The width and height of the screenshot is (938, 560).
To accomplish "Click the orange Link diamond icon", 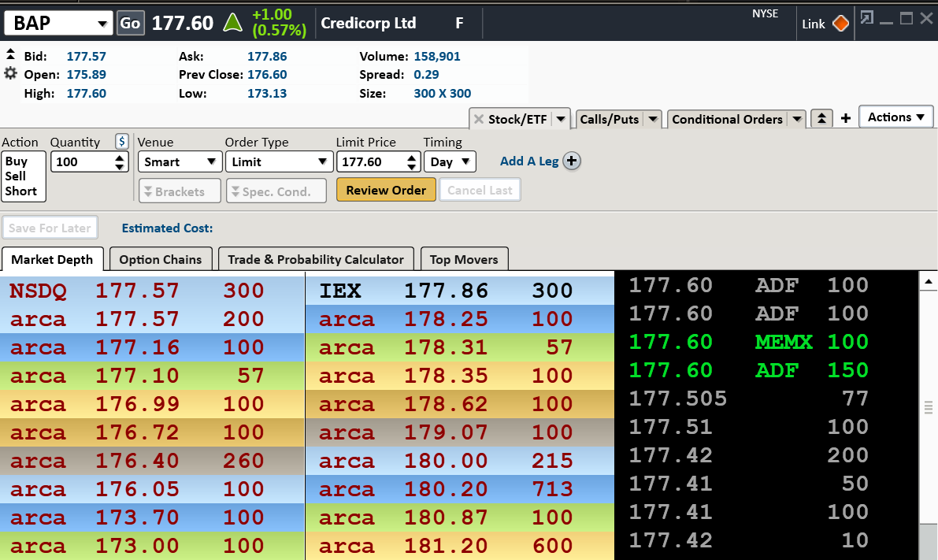I will tap(840, 24).
